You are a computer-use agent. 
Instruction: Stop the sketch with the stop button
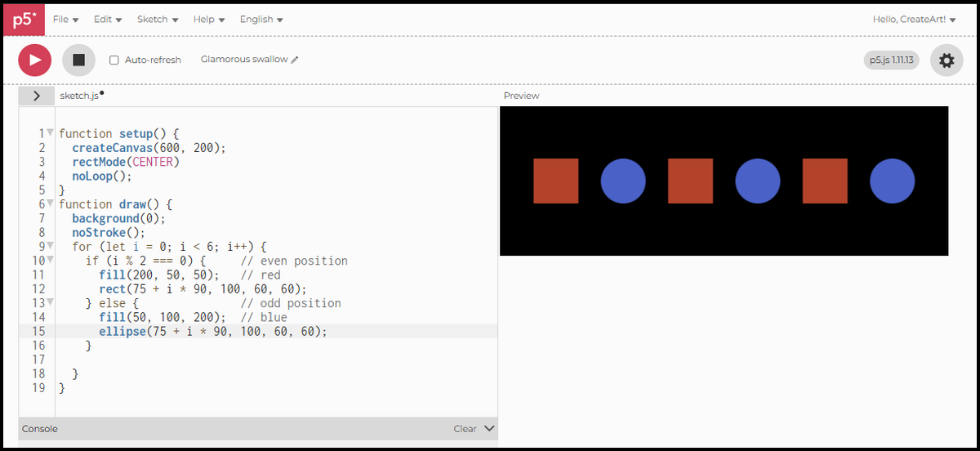pyautogui.click(x=79, y=60)
